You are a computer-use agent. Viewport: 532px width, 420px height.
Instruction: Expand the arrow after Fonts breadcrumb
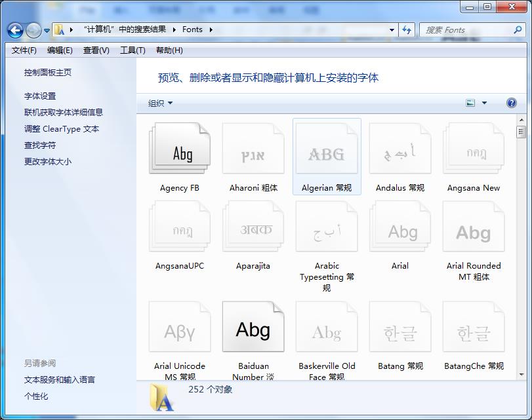pyautogui.click(x=211, y=30)
